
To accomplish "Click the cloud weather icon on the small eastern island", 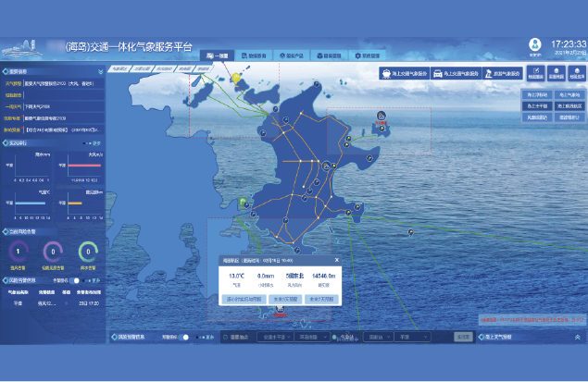I will click(382, 116).
